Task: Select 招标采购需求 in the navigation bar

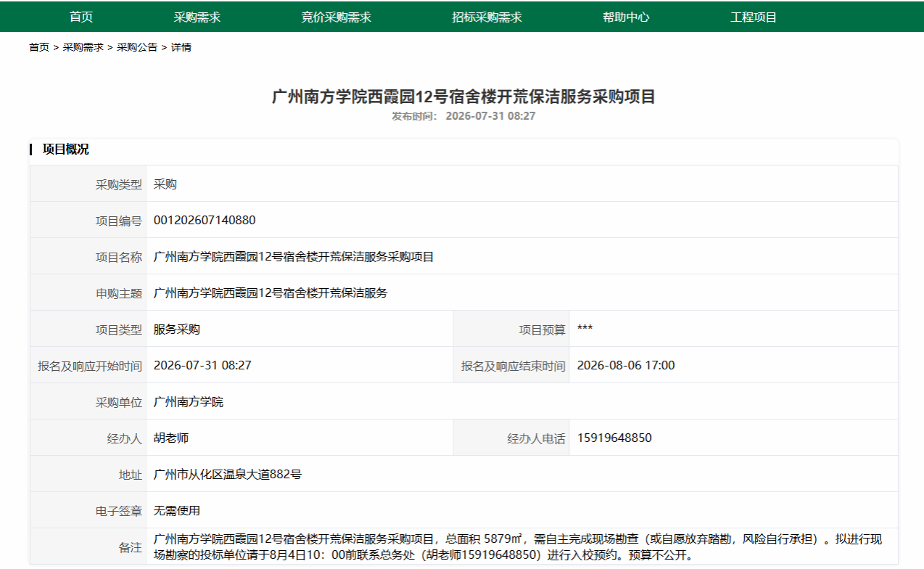Action: point(487,17)
